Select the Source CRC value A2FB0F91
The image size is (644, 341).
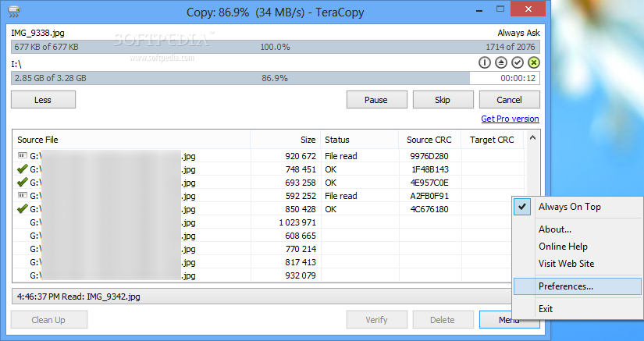pyautogui.click(x=429, y=196)
